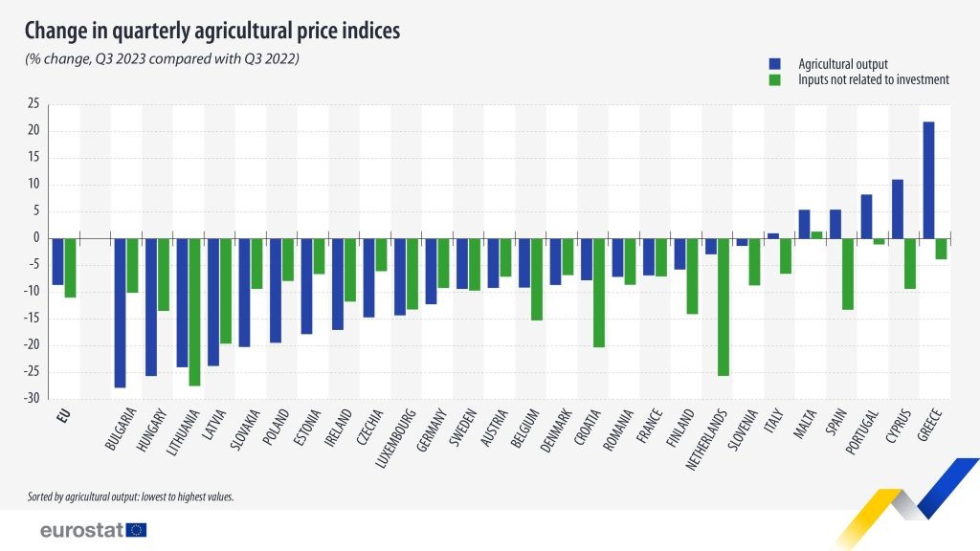980x551 pixels.
Task: Click the sorted-by footnote text
Action: click(130, 497)
